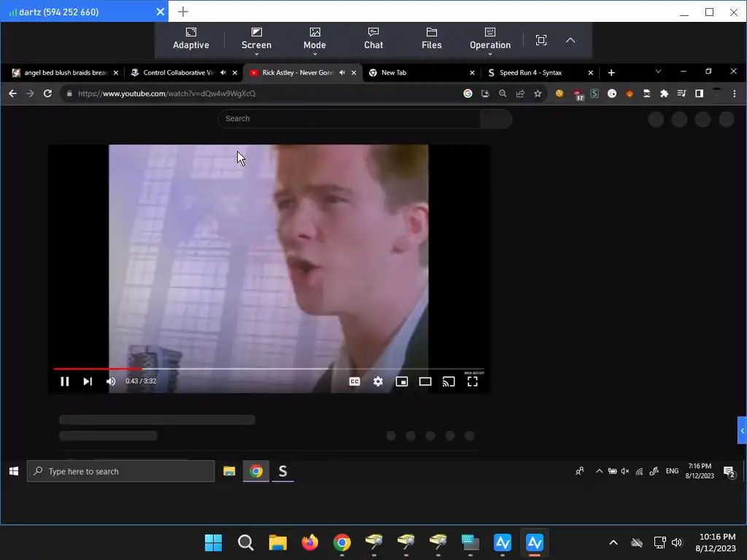Mute the YouTube player volume

pos(111,381)
